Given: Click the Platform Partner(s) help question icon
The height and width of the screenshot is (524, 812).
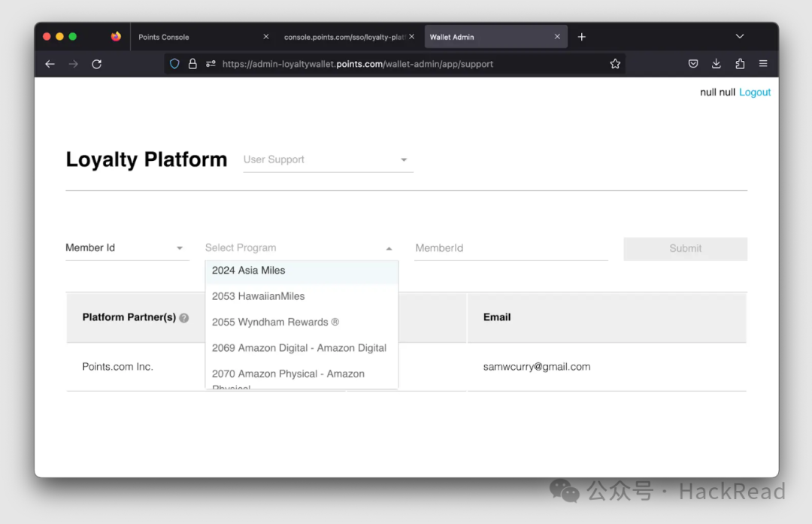Looking at the screenshot, I should (x=184, y=318).
